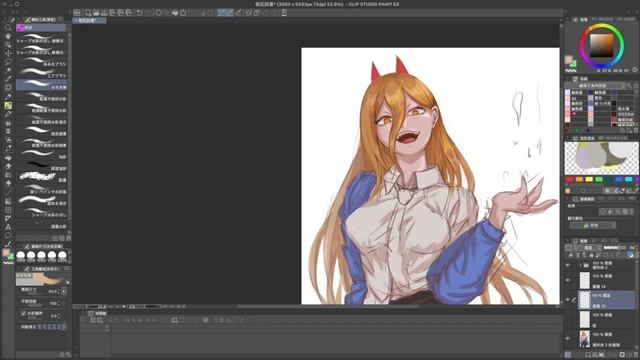Select the Eyedropper tool
Screen dimensions: 640x360
tap(8, 79)
